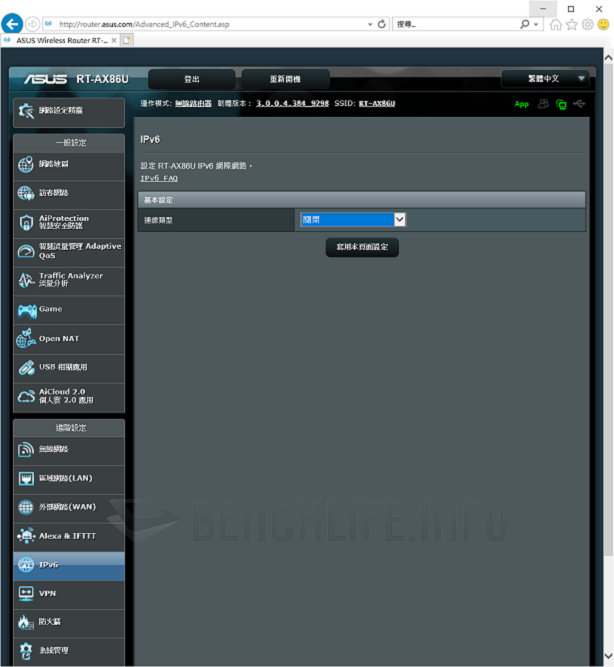The image size is (614, 667).
Task: Open AiProtection shield icon
Action: coord(26,222)
